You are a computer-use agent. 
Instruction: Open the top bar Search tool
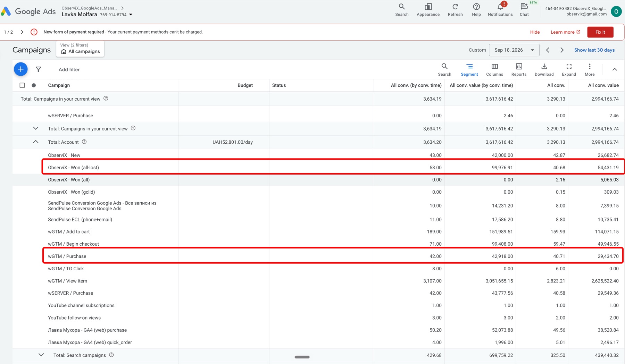pos(402,10)
